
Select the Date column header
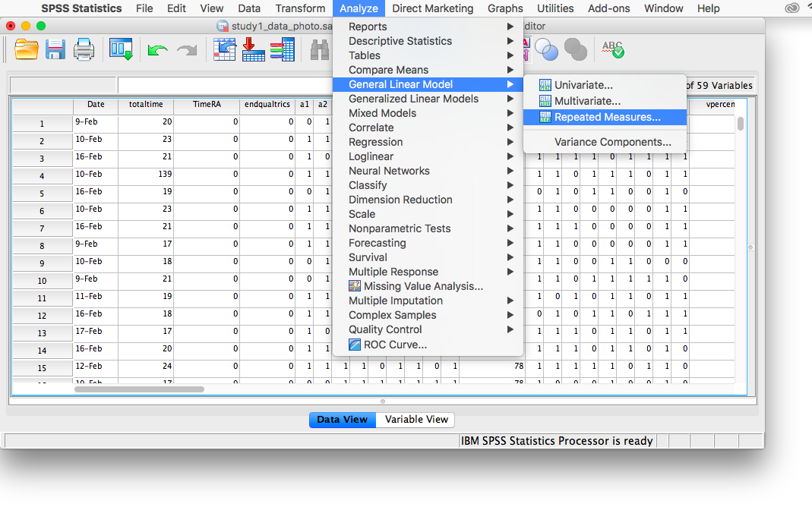click(x=96, y=105)
